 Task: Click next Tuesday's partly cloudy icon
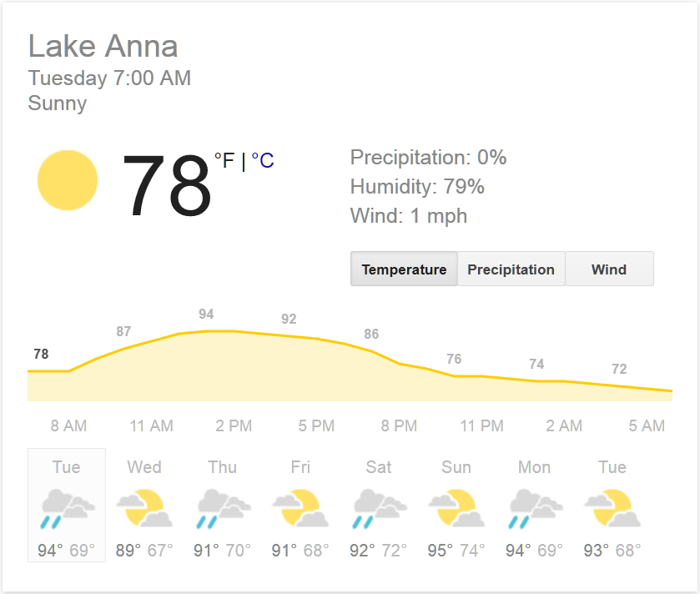click(x=612, y=508)
